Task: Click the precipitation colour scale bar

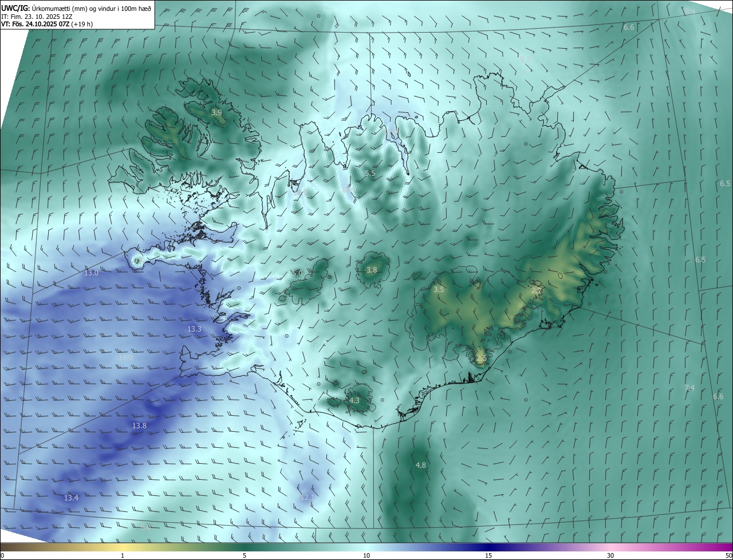Action: click(366, 547)
